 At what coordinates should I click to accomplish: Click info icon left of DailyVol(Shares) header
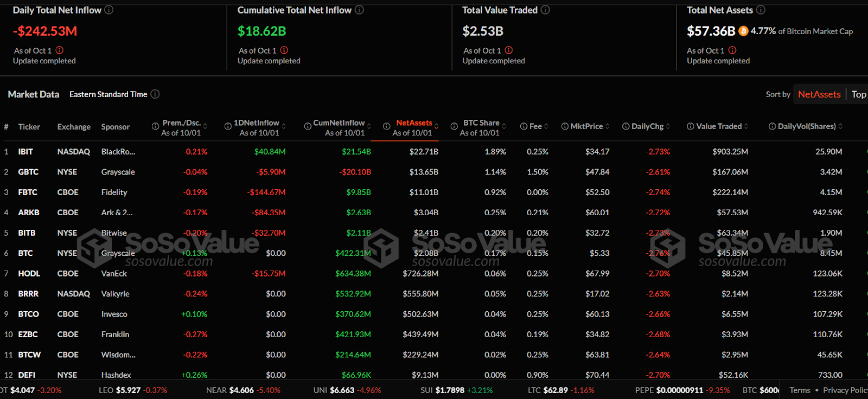pos(772,126)
